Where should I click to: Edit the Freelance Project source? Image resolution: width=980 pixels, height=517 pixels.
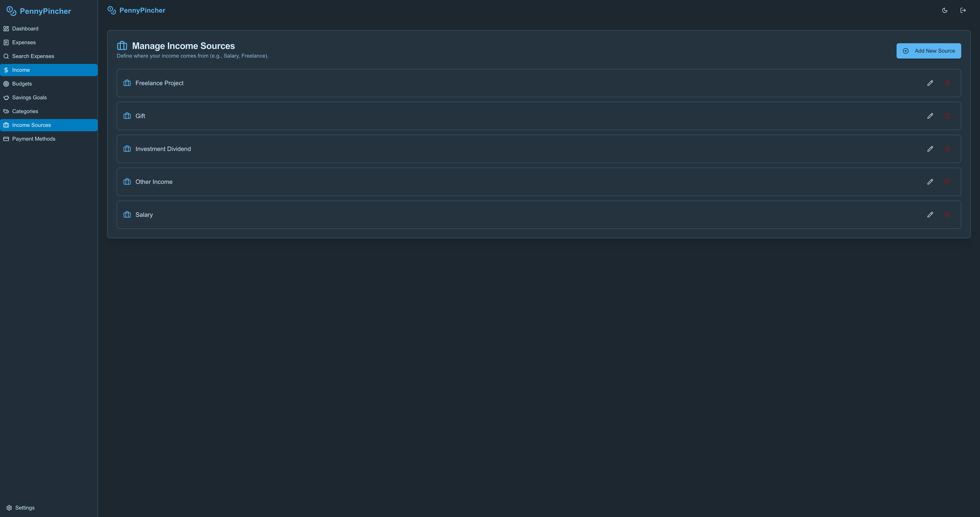930,83
